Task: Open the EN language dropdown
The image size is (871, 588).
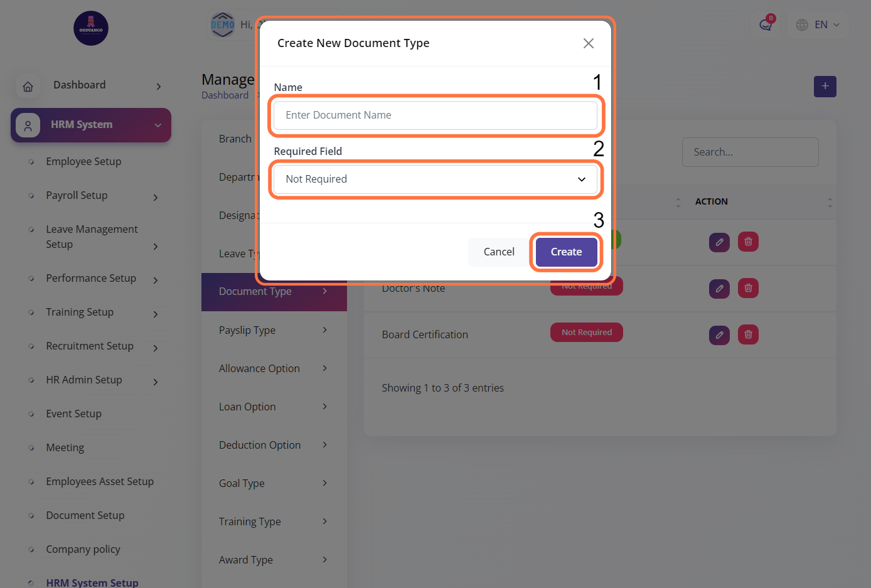Action: click(x=818, y=25)
